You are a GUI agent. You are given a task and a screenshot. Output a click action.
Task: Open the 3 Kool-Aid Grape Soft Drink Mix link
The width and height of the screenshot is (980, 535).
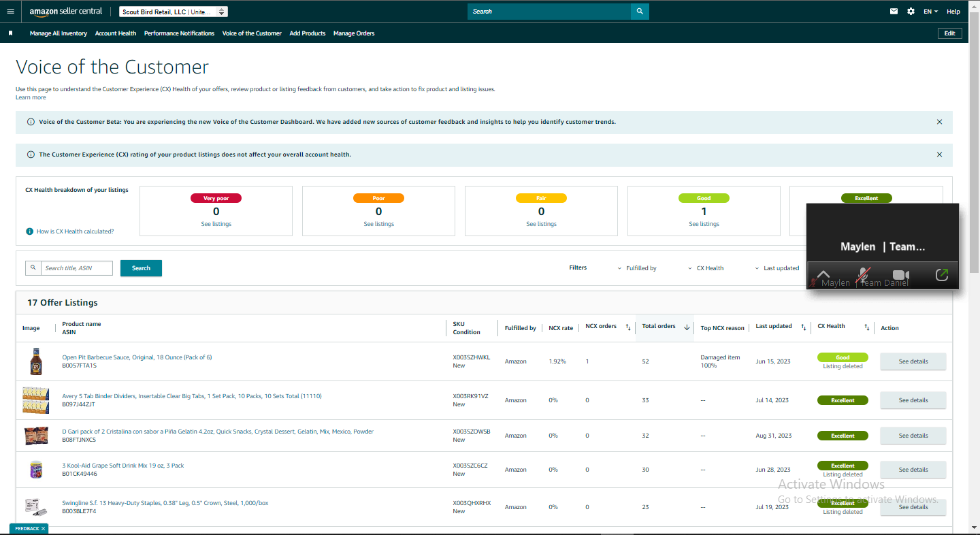tap(123, 466)
